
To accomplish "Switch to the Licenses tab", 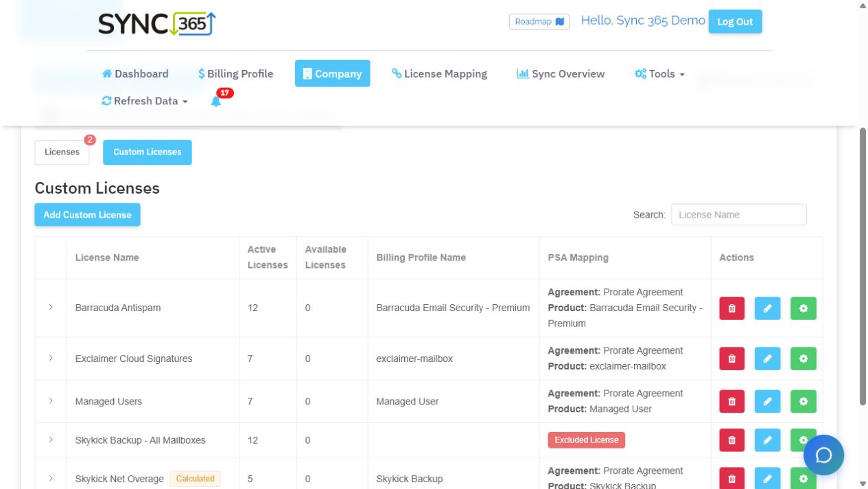I will pyautogui.click(x=62, y=152).
